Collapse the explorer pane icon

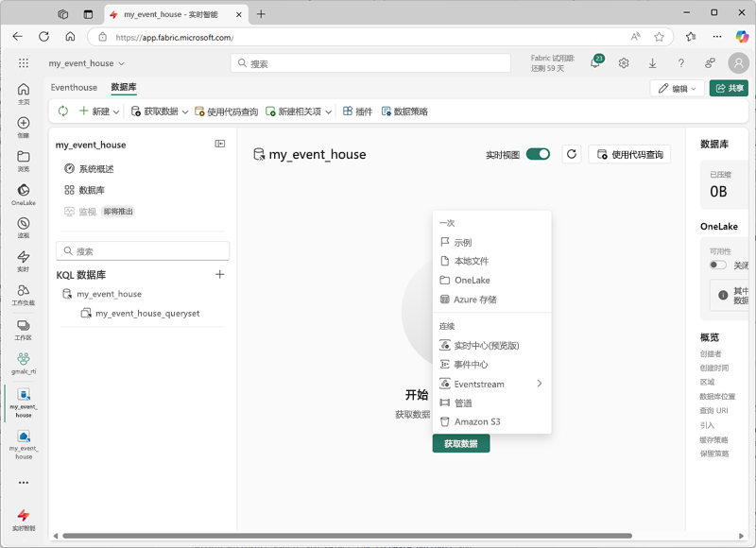point(220,144)
